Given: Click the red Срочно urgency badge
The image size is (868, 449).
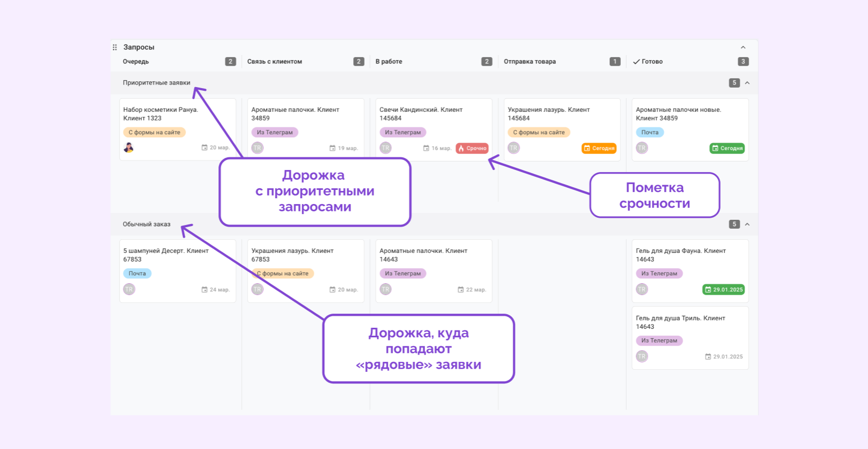Looking at the screenshot, I should pos(472,148).
